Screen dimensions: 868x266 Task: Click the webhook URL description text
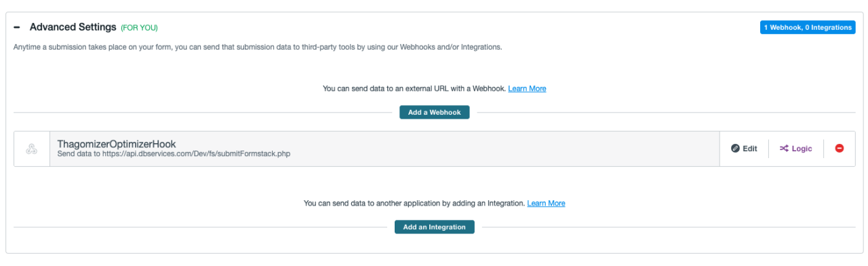pos(174,154)
